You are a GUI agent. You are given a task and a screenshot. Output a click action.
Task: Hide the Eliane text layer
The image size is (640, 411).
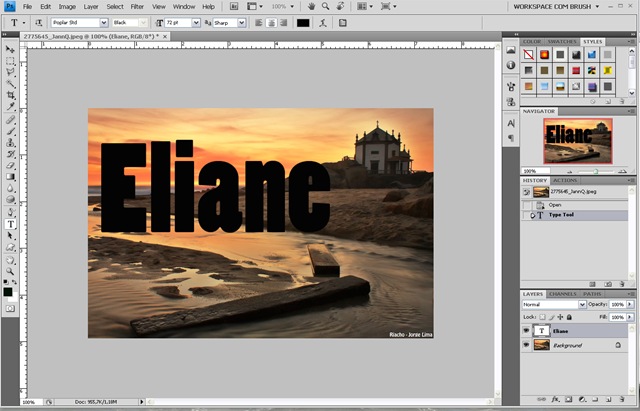coord(526,331)
